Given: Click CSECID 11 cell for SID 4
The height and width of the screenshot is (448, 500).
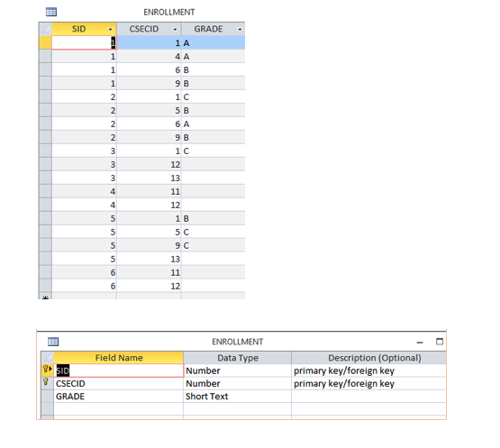Looking at the screenshot, I should pyautogui.click(x=149, y=191).
